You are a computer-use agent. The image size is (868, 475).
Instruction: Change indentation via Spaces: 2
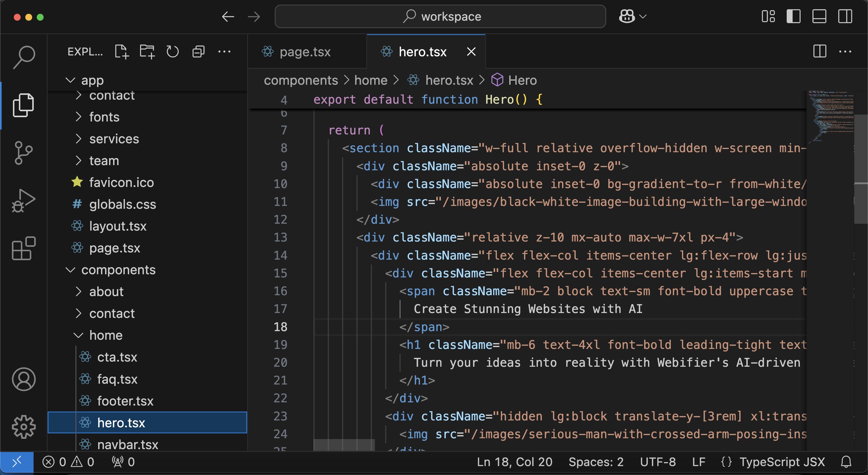click(x=596, y=462)
